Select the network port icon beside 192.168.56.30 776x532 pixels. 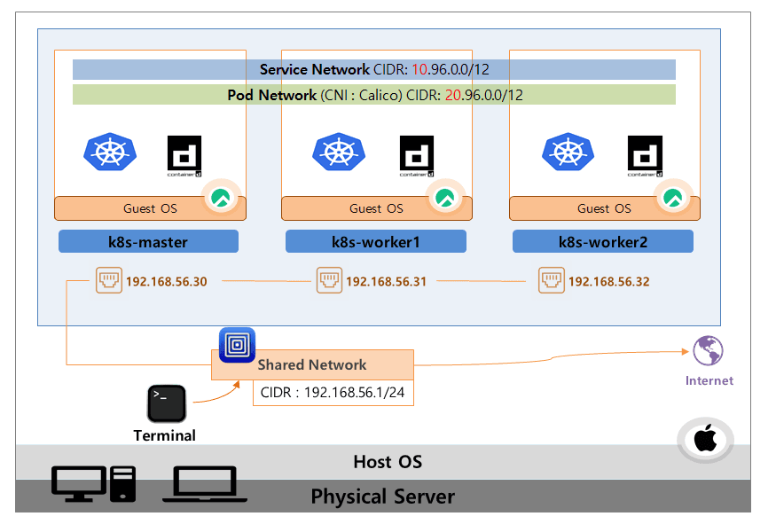pos(108,282)
